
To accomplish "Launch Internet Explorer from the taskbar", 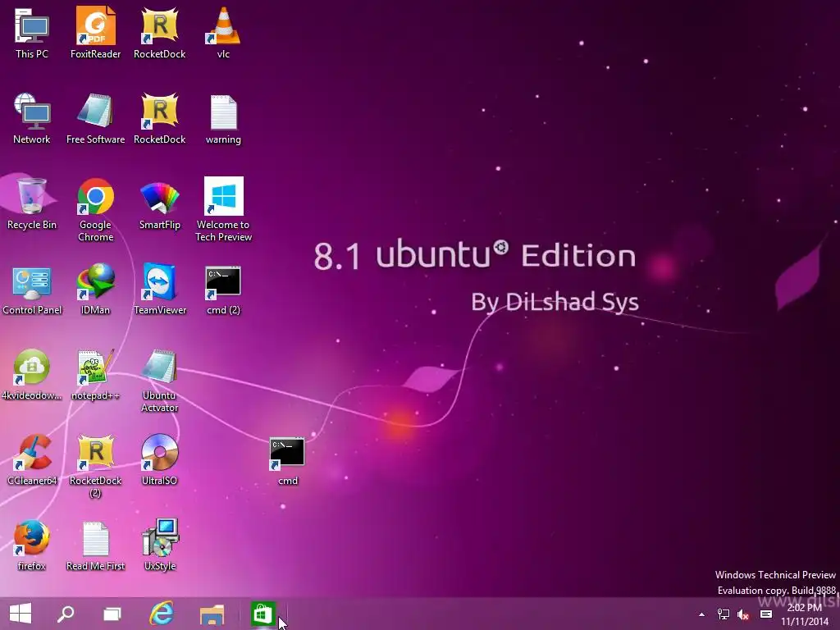I will pyautogui.click(x=162, y=614).
